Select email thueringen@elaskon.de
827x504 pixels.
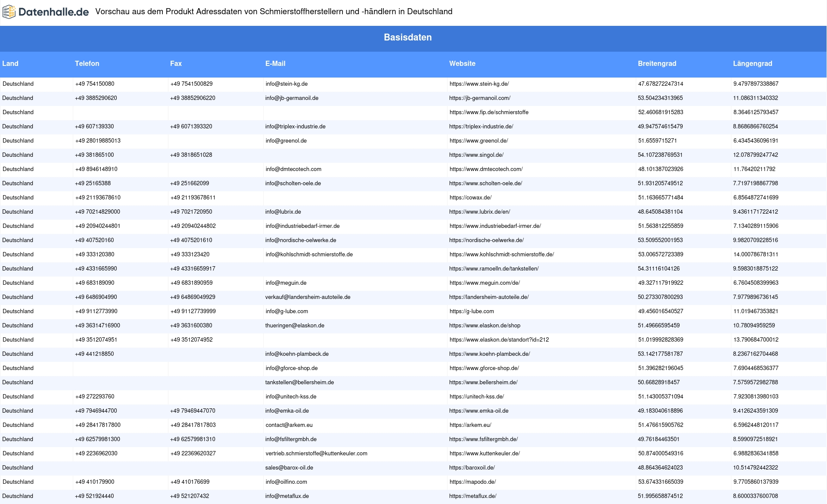[295, 326]
